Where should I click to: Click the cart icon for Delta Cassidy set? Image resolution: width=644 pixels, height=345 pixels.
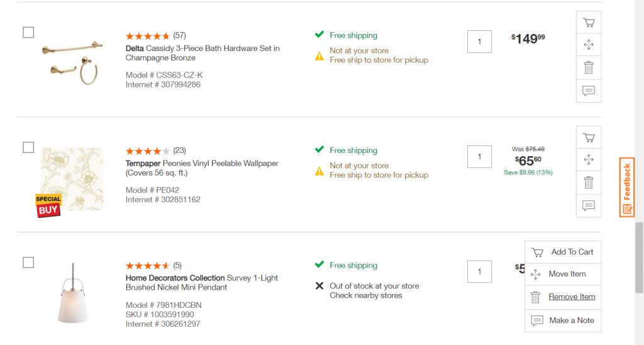pos(589,23)
